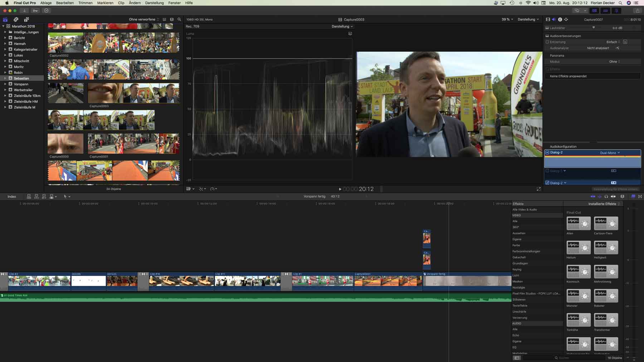Enable the disabled Dialog-1 channel checkbox
Viewport: 644px width, 362px height.
(x=547, y=171)
